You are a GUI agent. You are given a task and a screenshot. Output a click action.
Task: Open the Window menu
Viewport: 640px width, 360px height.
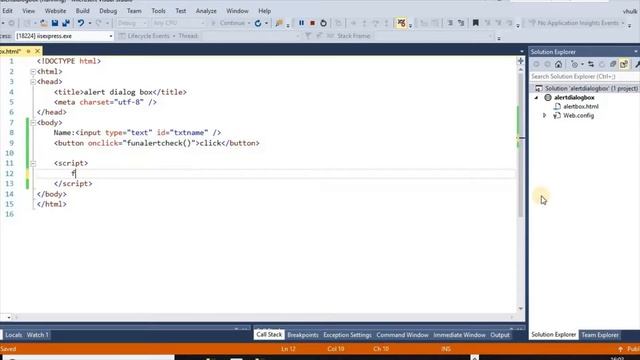(x=237, y=11)
